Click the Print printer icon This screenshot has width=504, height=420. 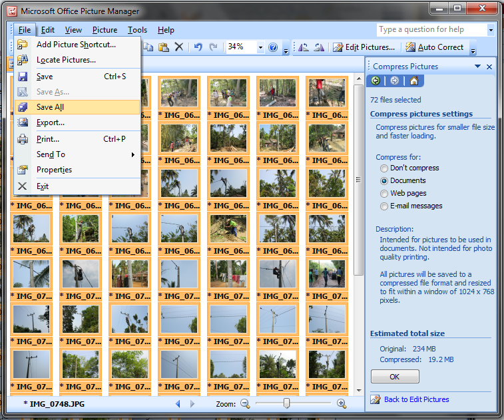(x=22, y=139)
